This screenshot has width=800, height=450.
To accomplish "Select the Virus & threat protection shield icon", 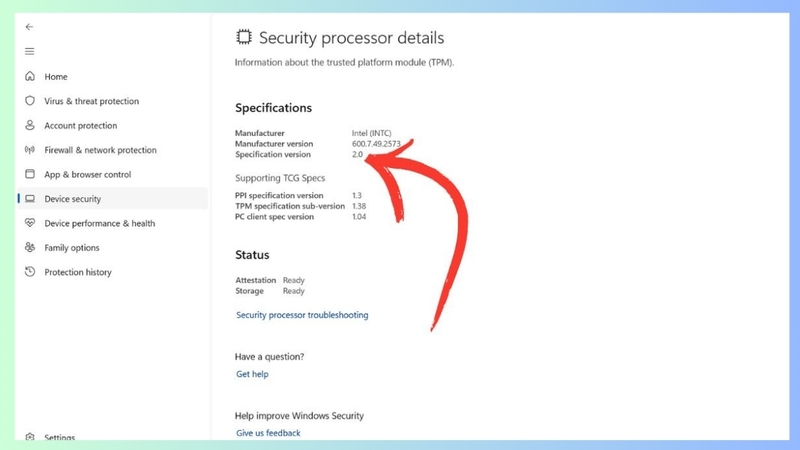I will pyautogui.click(x=30, y=101).
